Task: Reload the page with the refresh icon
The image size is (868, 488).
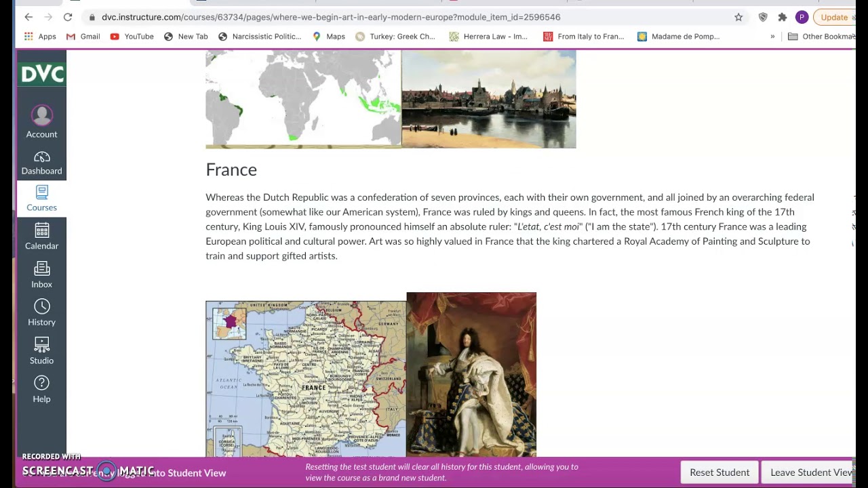Action: click(68, 17)
